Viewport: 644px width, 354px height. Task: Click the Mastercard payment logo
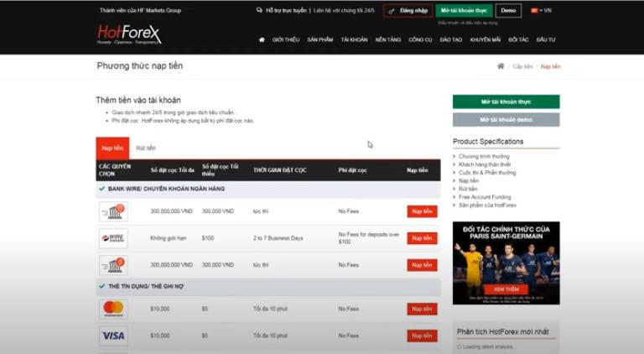(x=113, y=309)
